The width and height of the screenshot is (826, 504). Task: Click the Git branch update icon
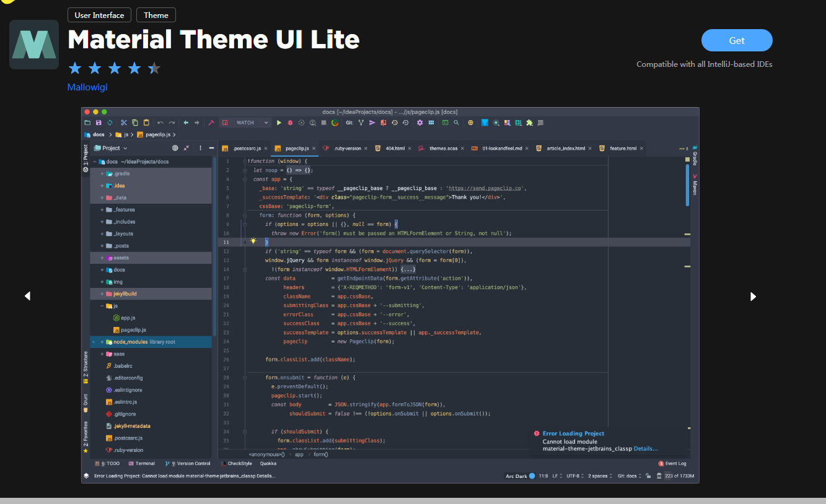pos(361,123)
